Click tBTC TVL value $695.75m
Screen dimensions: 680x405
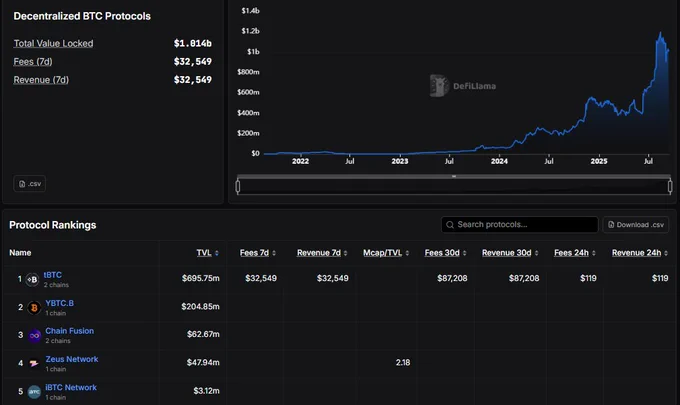pyautogui.click(x=200, y=278)
